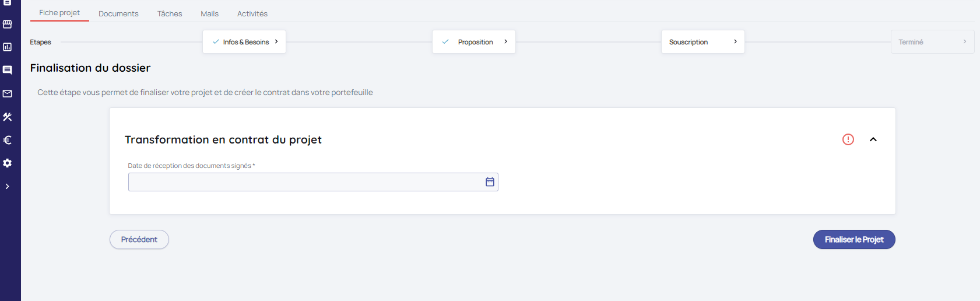Open the Mails tab
Screen dimensions: 980x301
click(209, 13)
